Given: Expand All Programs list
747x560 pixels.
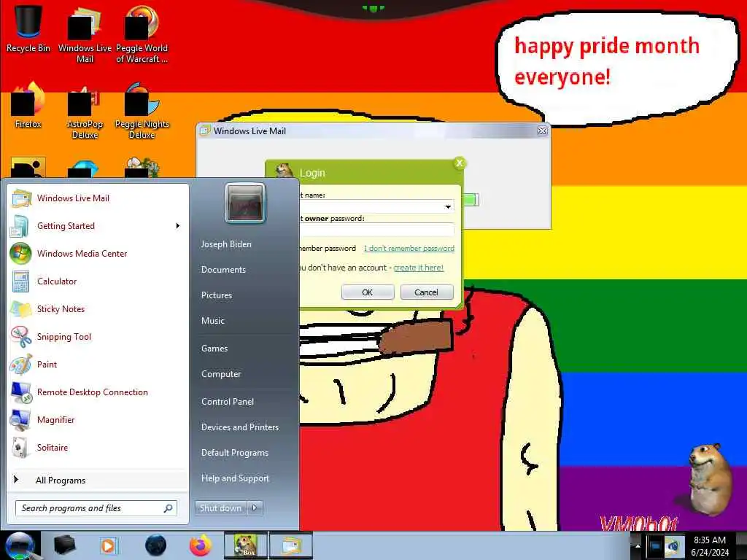Looking at the screenshot, I should click(98, 480).
